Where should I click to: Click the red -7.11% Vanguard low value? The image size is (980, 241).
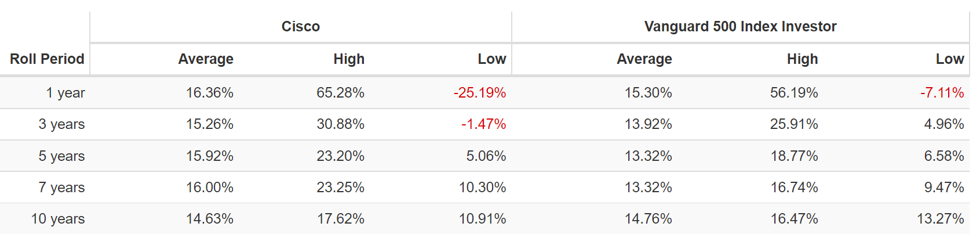[942, 93]
